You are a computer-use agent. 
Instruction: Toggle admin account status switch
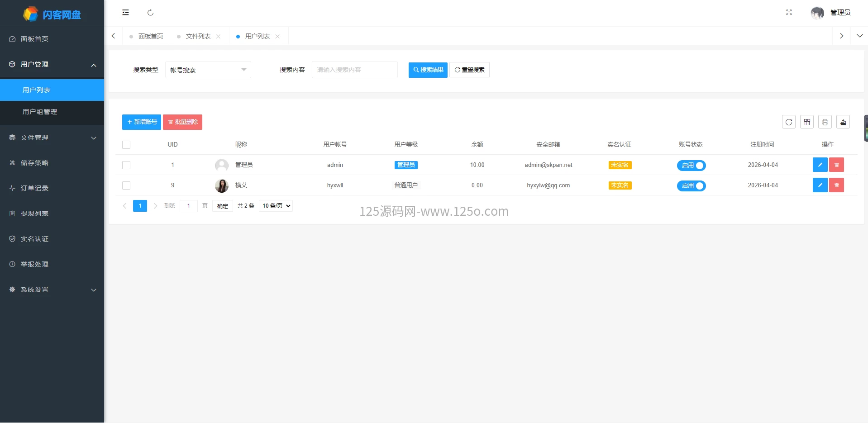(x=691, y=166)
